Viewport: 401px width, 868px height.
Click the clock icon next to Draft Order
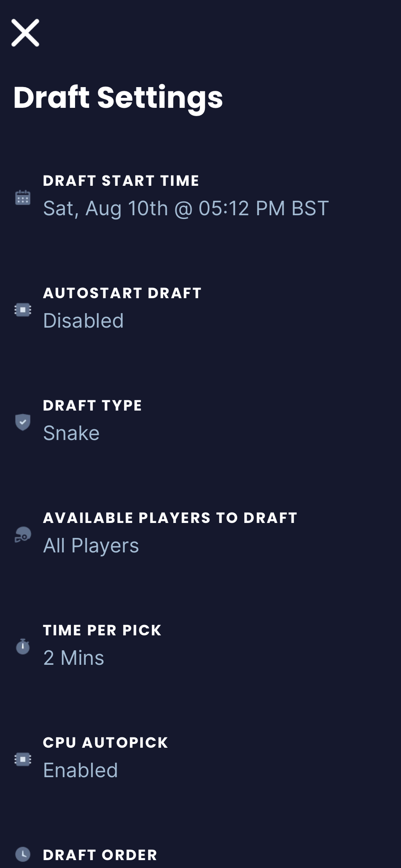click(x=23, y=854)
